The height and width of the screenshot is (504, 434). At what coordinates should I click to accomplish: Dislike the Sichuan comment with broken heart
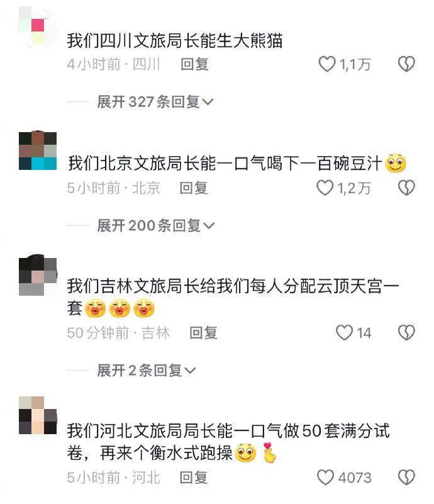(406, 64)
